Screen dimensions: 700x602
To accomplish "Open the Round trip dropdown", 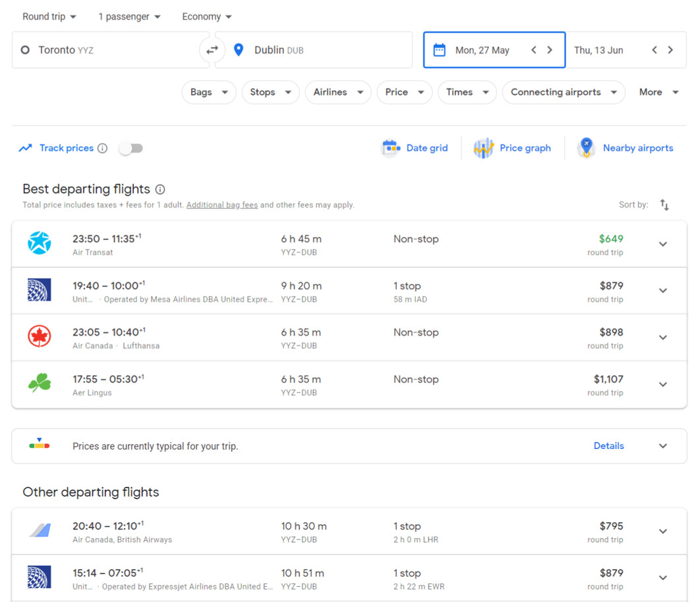I will [x=49, y=16].
